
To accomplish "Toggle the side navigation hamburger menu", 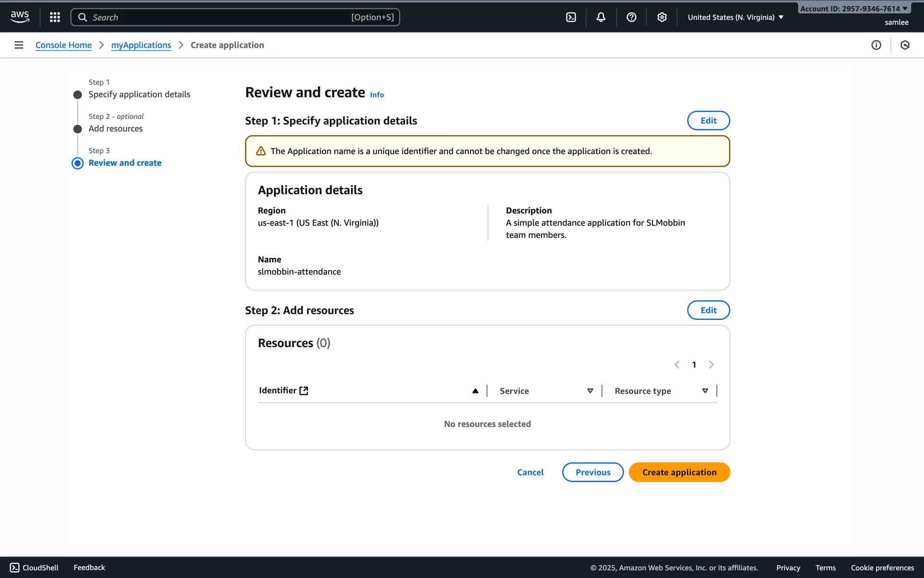I will 19,45.
